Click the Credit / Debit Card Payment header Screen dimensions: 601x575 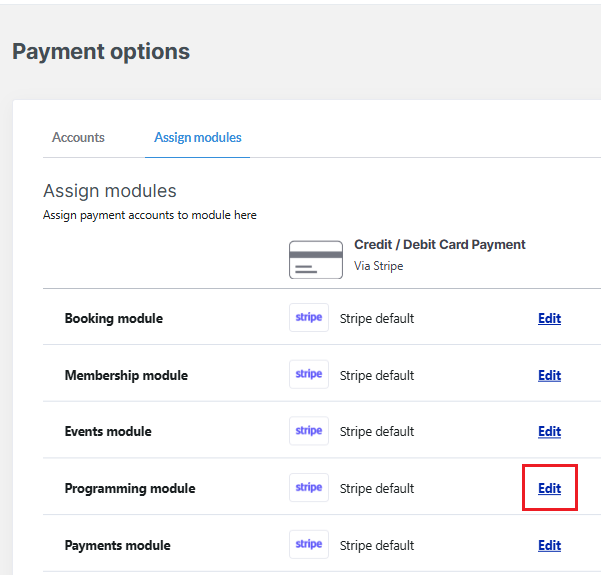click(439, 244)
